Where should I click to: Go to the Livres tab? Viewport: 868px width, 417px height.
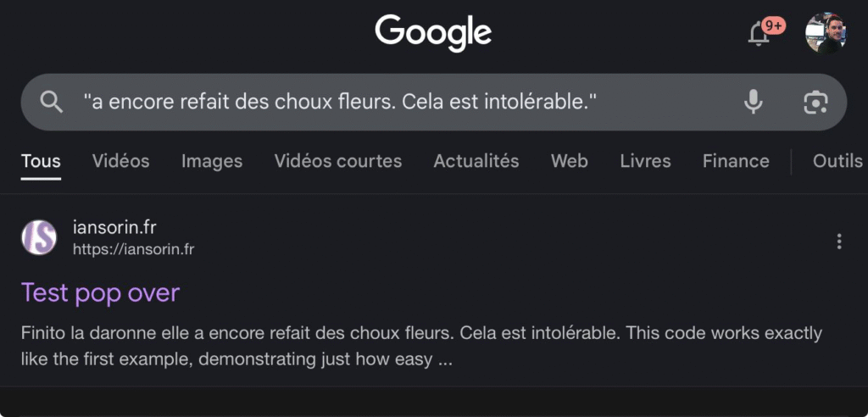pos(645,161)
